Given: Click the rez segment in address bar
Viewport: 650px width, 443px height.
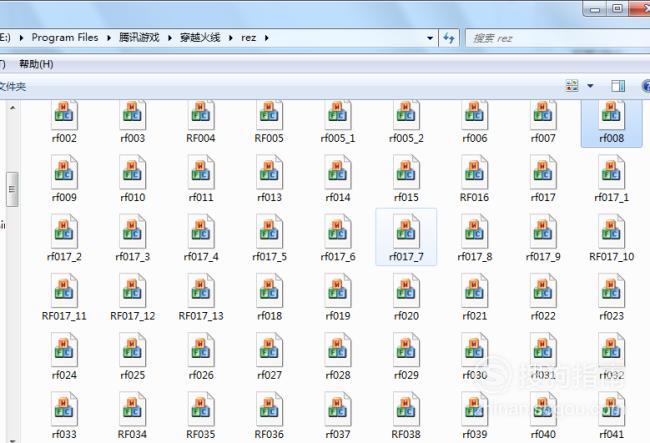Looking at the screenshot, I should [249, 38].
